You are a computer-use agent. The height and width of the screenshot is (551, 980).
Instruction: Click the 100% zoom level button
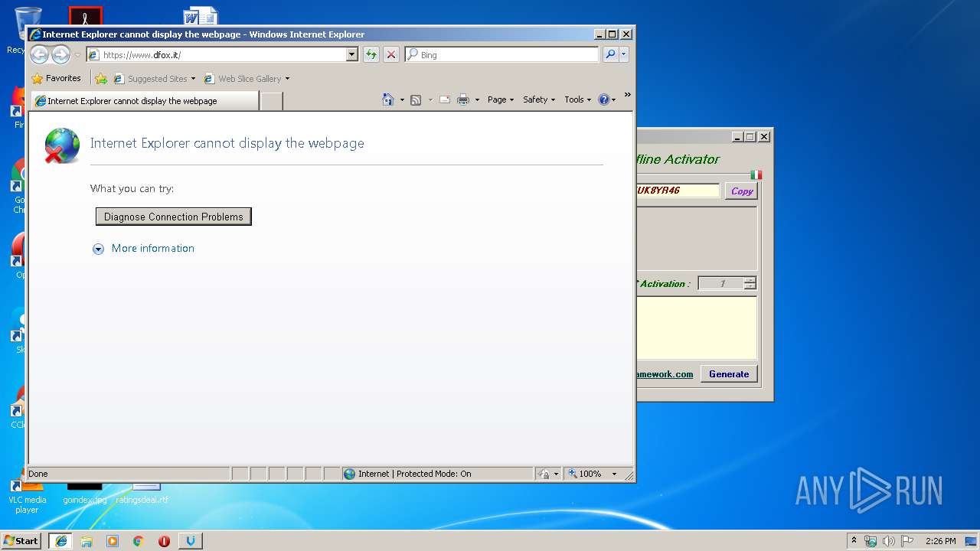[584, 474]
